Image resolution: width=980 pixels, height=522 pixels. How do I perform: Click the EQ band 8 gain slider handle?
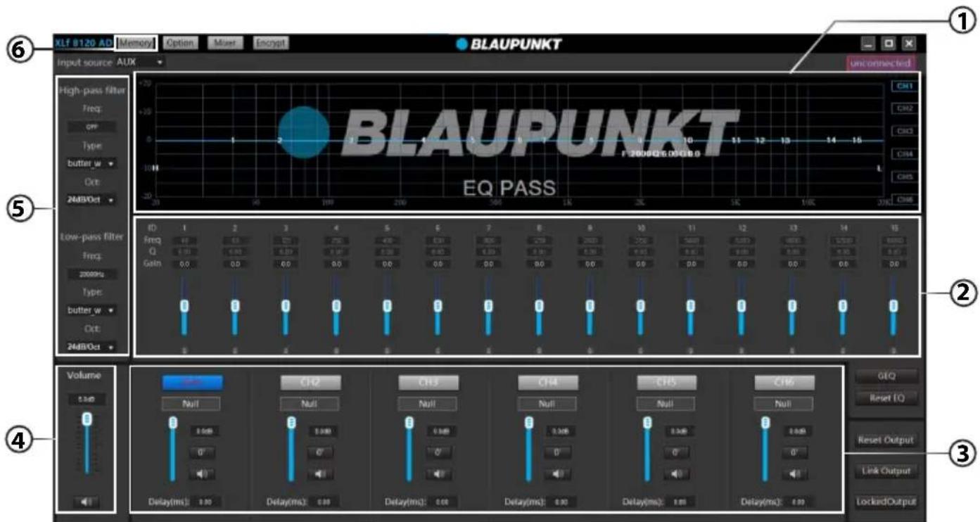538,307
